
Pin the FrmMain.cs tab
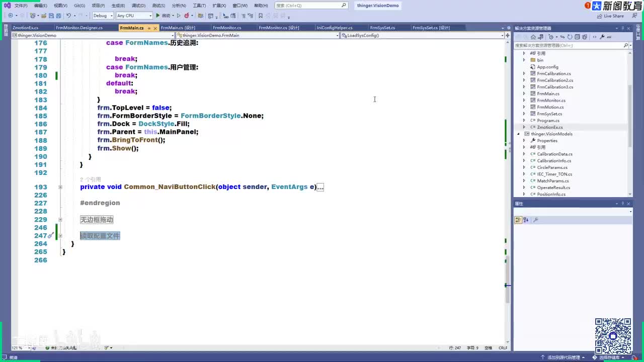(x=149, y=28)
